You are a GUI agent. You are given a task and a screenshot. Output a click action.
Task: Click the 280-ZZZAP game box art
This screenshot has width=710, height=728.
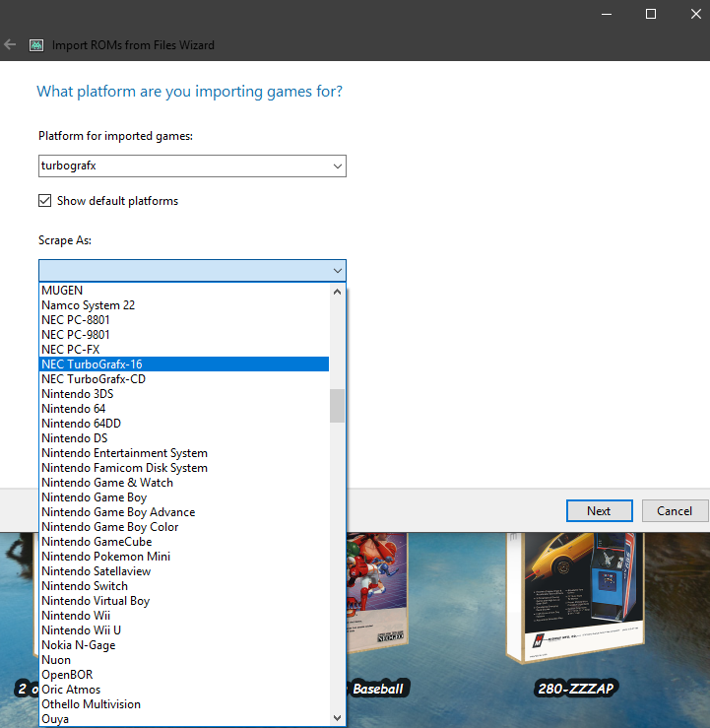[575, 597]
